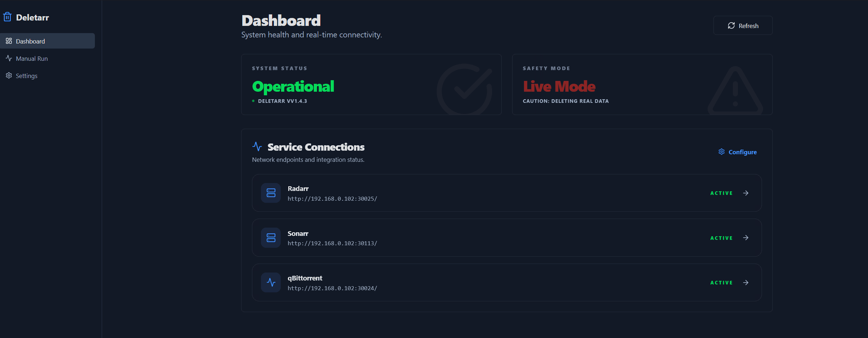868x338 pixels.
Task: Click the arrow next to Radarr ACTIVE
Action: [x=746, y=193]
